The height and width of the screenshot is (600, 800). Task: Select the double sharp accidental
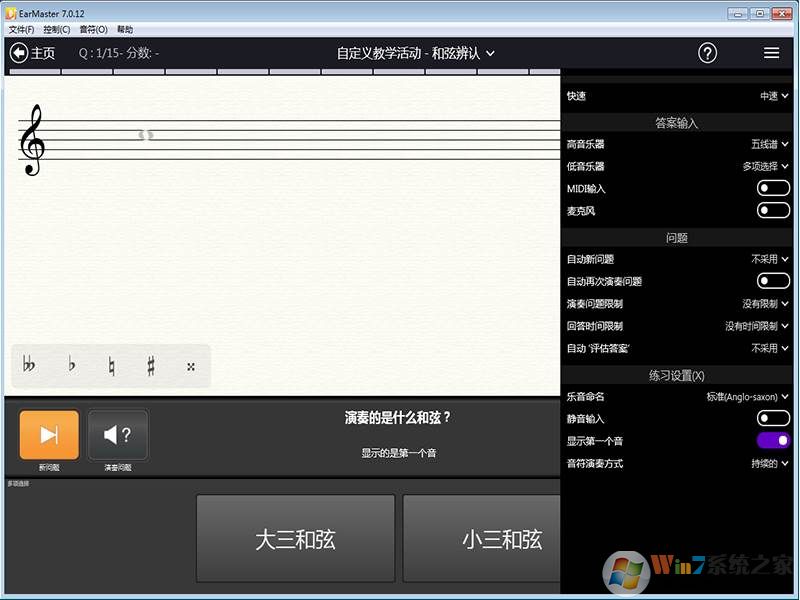pos(190,366)
